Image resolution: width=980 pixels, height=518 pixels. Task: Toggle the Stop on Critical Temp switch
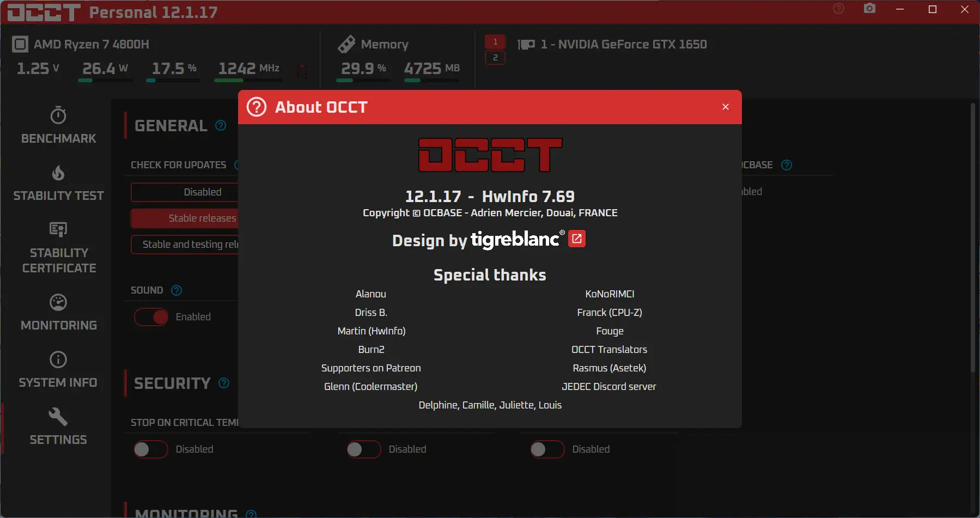point(151,449)
